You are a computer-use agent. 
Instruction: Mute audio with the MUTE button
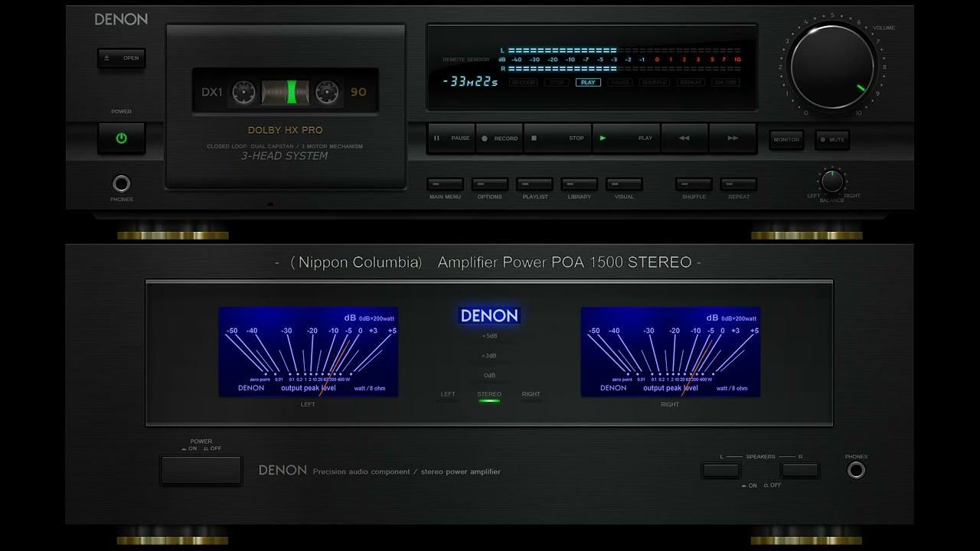832,139
